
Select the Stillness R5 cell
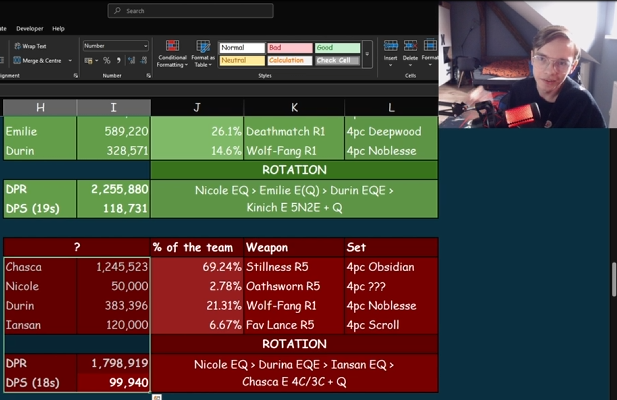click(x=294, y=267)
